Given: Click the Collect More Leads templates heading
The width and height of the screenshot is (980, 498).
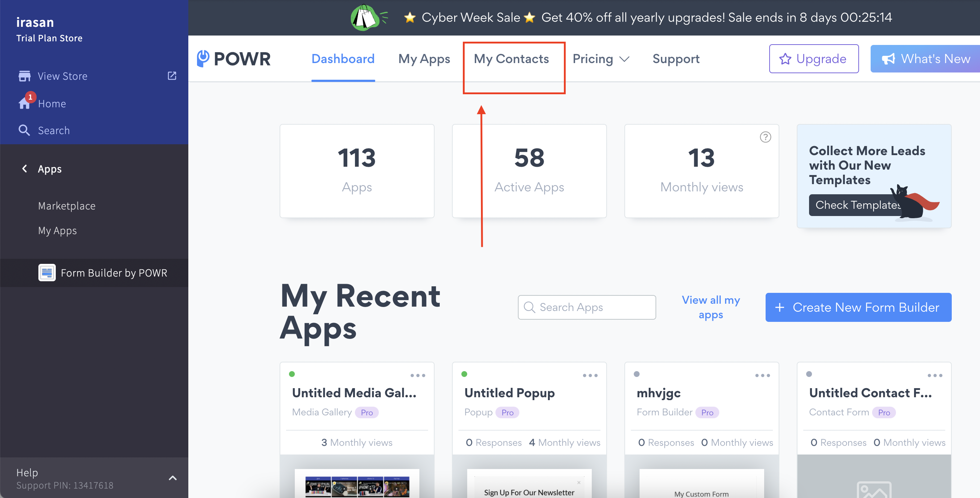Looking at the screenshot, I should point(867,165).
